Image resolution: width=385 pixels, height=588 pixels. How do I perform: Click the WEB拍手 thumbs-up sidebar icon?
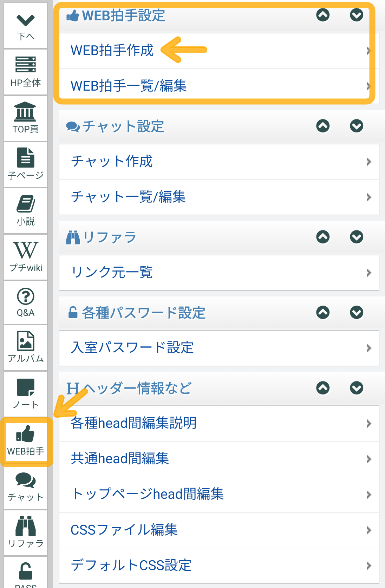tap(26, 441)
